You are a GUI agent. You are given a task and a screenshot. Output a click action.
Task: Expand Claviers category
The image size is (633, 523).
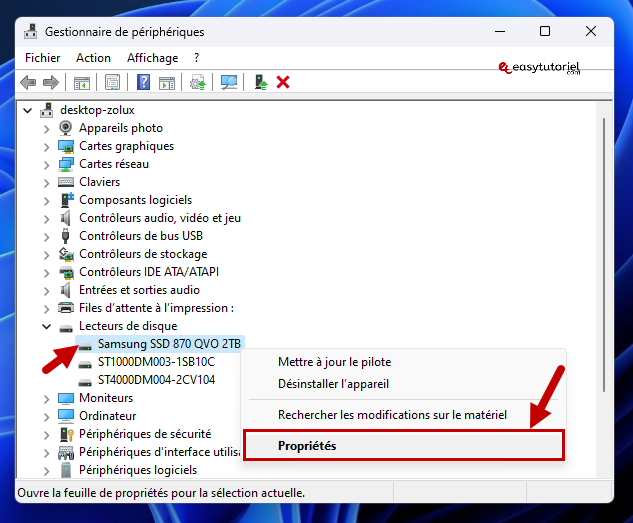pos(46,183)
